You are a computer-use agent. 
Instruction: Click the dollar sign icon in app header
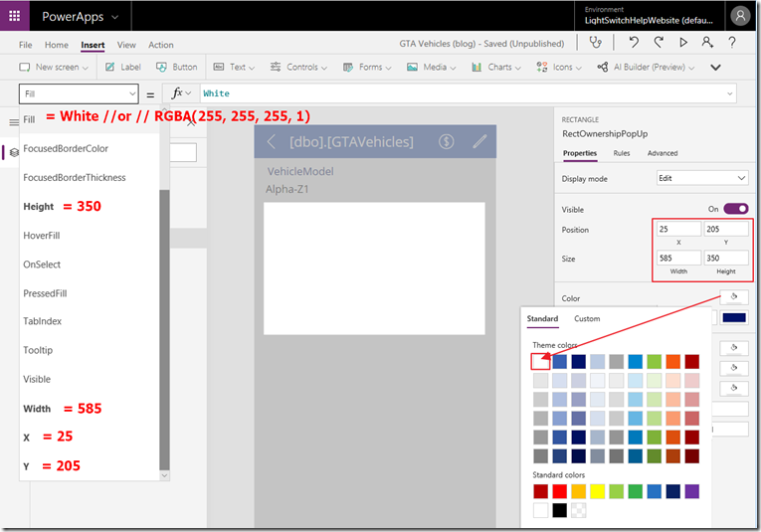(x=446, y=141)
